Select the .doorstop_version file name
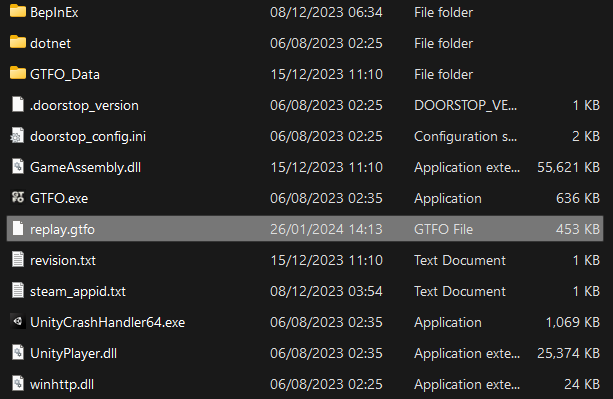613x399 pixels. click(84, 106)
